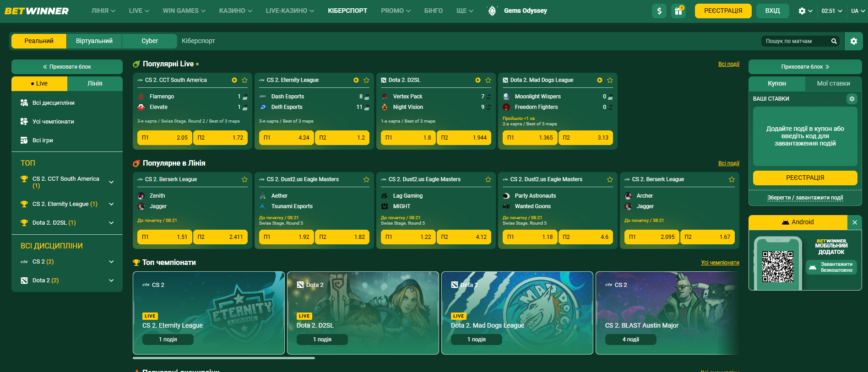Expand CS 2. CCT South America in ТОП
This screenshot has height=372, width=868.
pyautogui.click(x=111, y=182)
